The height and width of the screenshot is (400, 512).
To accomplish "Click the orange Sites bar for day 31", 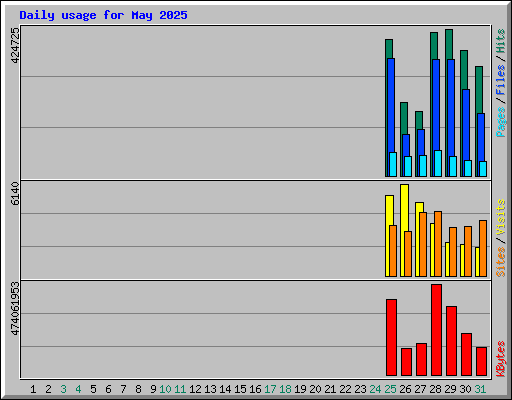I will point(483,248).
